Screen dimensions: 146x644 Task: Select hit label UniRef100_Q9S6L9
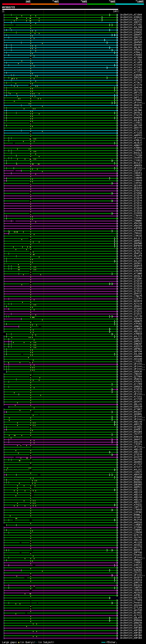pos(131,276)
